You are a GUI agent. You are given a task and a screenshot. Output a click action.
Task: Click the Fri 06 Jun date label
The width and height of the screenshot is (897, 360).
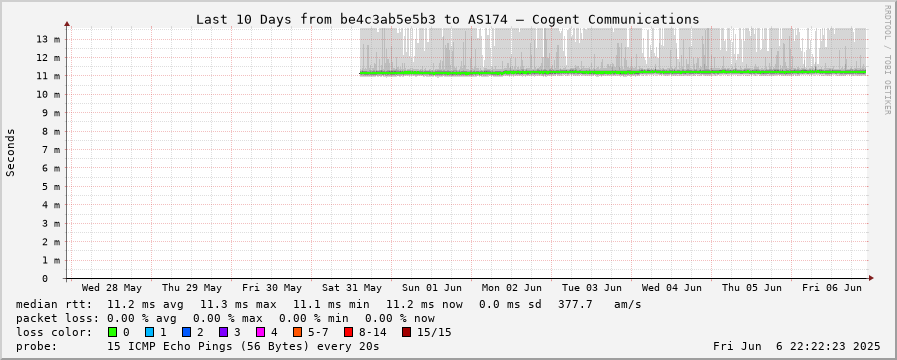tap(832, 287)
